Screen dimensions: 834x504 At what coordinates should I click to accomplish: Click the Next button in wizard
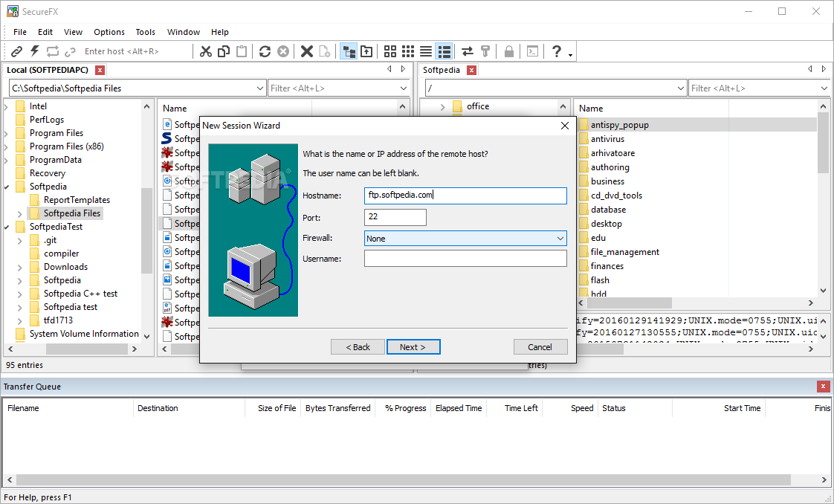tap(413, 346)
